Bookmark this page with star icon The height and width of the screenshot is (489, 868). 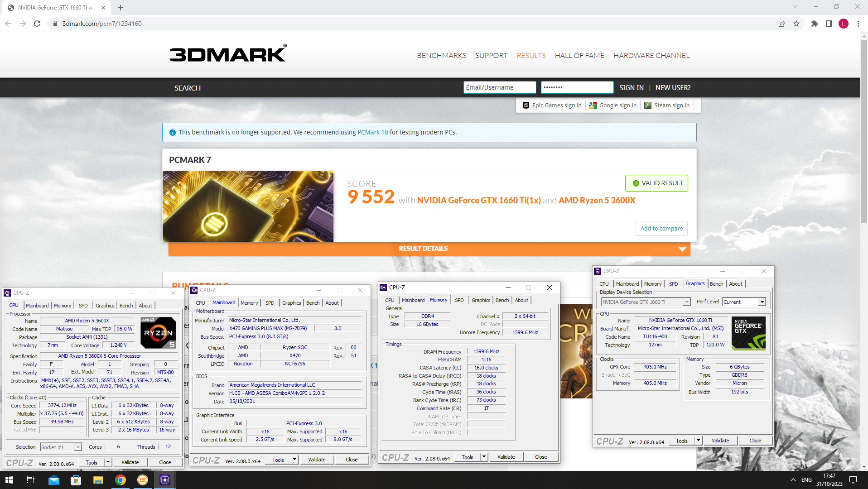tap(796, 24)
